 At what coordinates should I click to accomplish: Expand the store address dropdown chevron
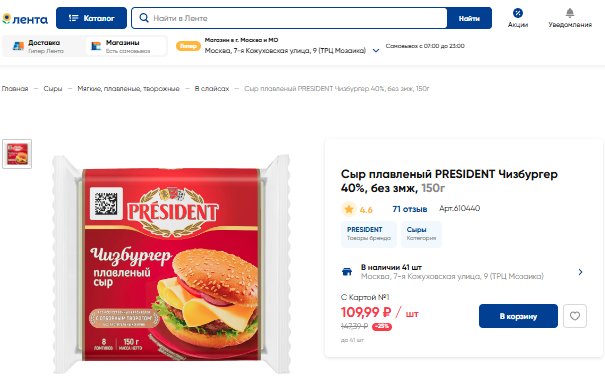(x=376, y=51)
